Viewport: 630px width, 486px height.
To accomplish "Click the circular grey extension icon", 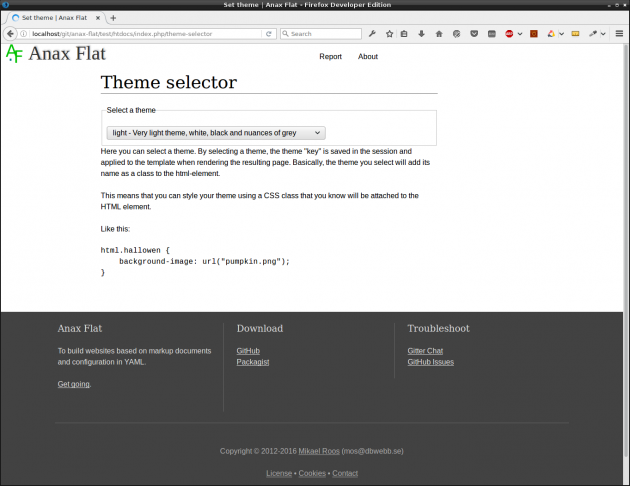I will coord(456,34).
